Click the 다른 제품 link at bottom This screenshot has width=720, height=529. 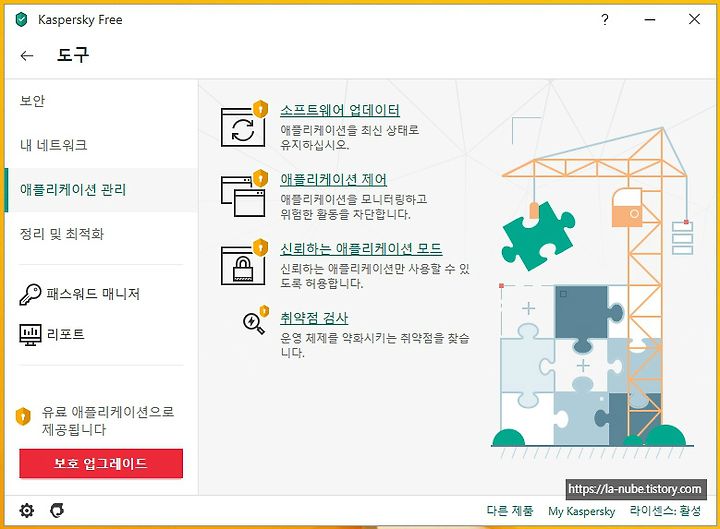tap(510, 511)
